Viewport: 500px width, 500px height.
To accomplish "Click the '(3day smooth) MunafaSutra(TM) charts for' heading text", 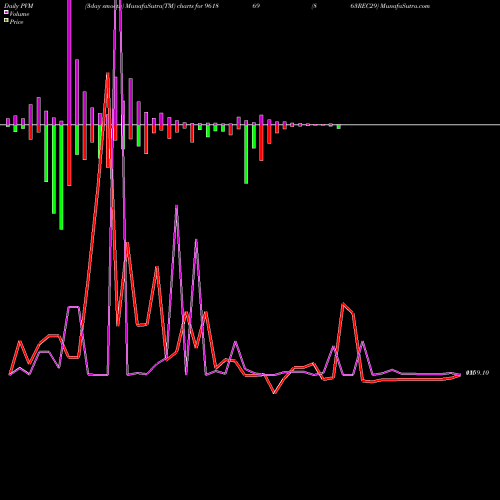I will tap(143, 6).
